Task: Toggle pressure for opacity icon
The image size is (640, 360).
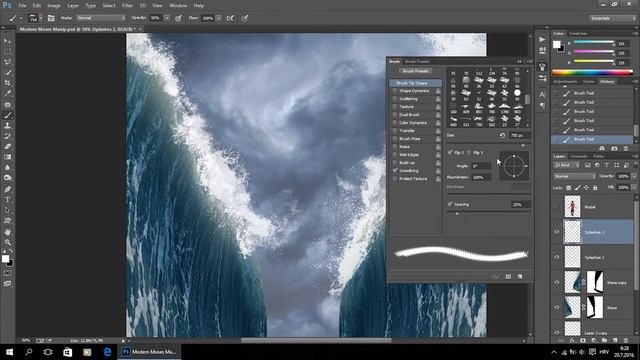Action: click(x=178, y=18)
